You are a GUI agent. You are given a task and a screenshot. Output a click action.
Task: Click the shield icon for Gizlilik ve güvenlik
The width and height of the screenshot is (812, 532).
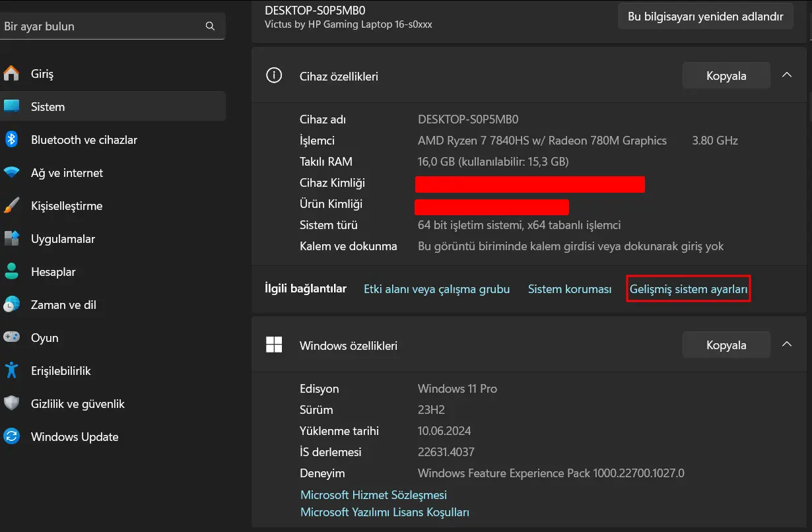(x=11, y=403)
